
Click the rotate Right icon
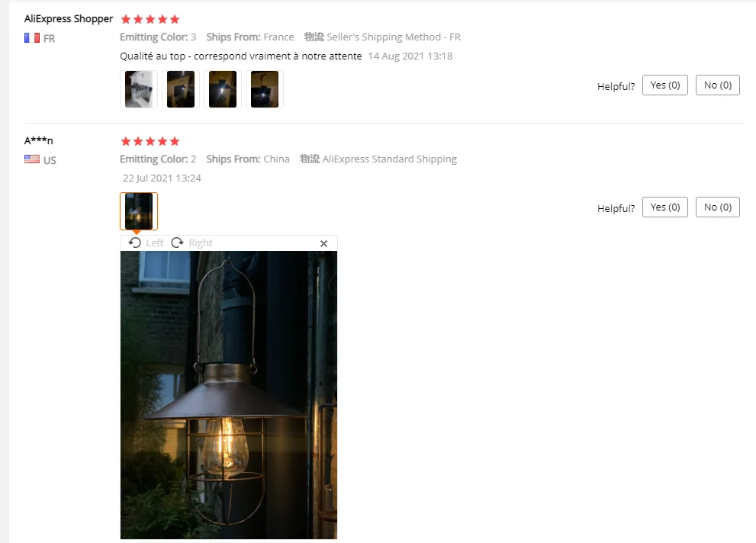click(x=178, y=243)
